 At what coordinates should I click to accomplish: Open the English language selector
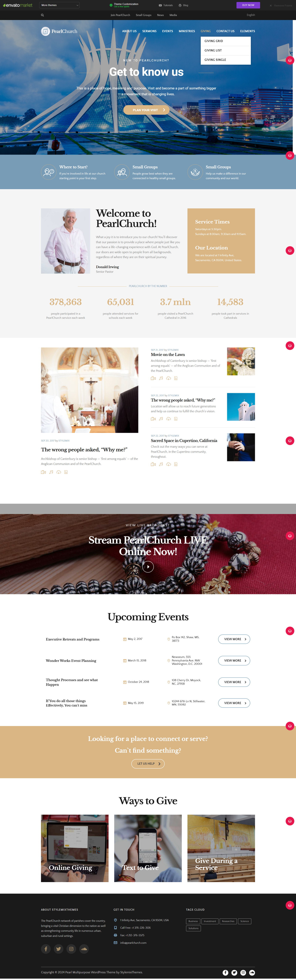click(251, 15)
